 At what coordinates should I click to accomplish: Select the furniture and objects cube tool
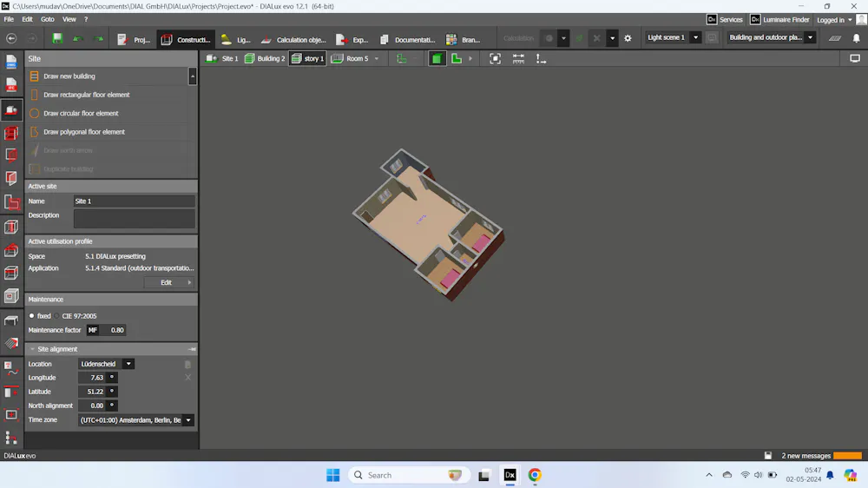pos(11,296)
